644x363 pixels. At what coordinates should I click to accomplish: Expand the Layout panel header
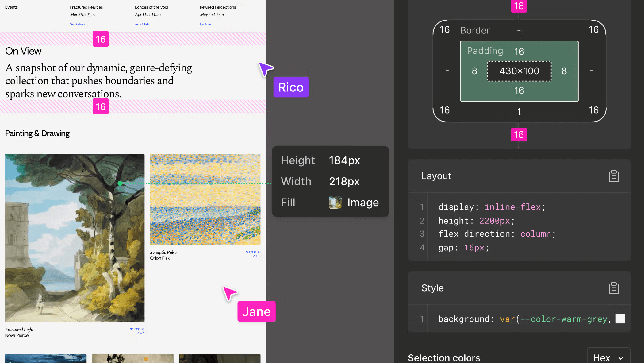(x=436, y=176)
